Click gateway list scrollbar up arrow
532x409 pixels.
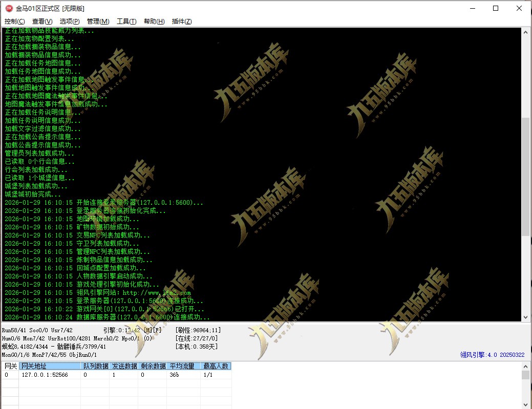pyautogui.click(x=525, y=367)
